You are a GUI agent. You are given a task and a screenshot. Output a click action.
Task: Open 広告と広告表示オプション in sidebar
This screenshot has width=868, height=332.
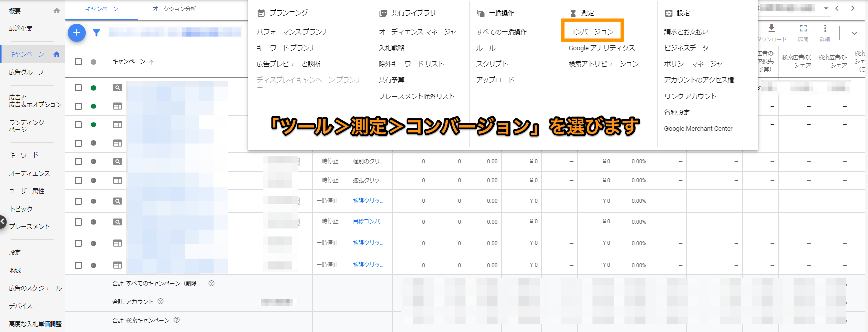click(35, 101)
